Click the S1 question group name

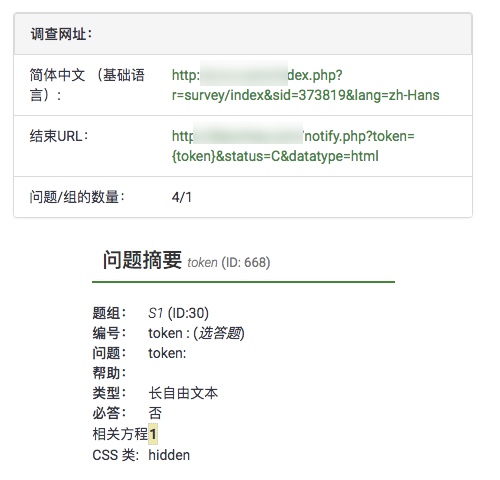point(156,313)
